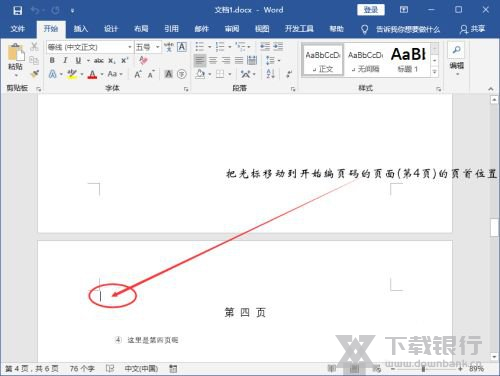
Task: Click the Grow Font icon
Action: click(138, 74)
